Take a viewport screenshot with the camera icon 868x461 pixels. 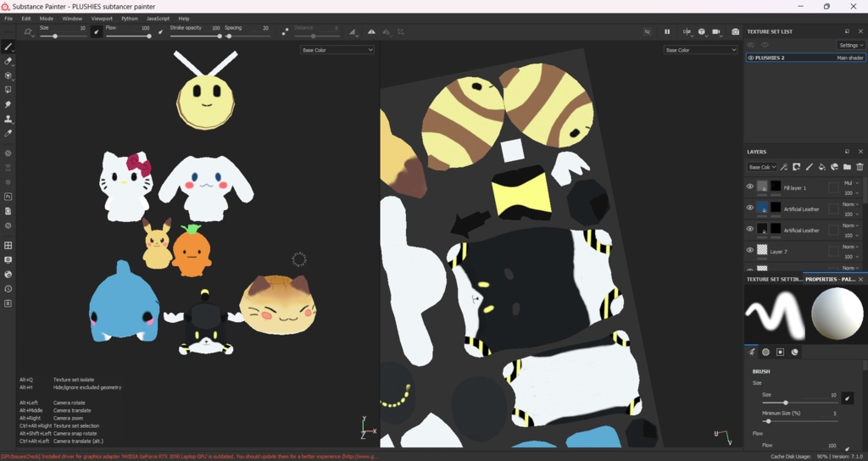click(x=735, y=32)
